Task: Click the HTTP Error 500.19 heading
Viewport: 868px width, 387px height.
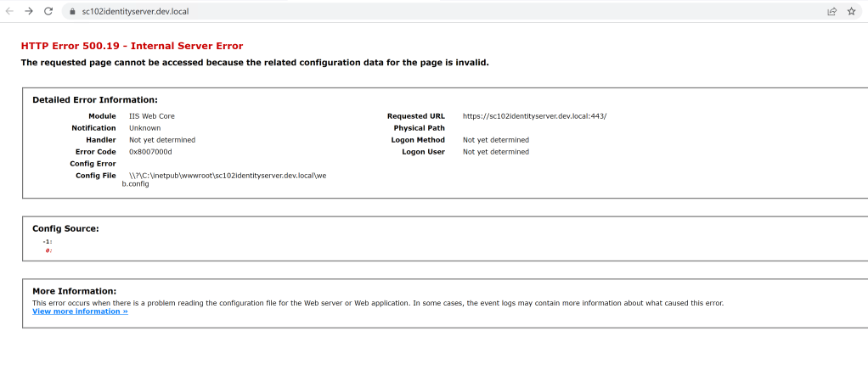Action: (132, 46)
